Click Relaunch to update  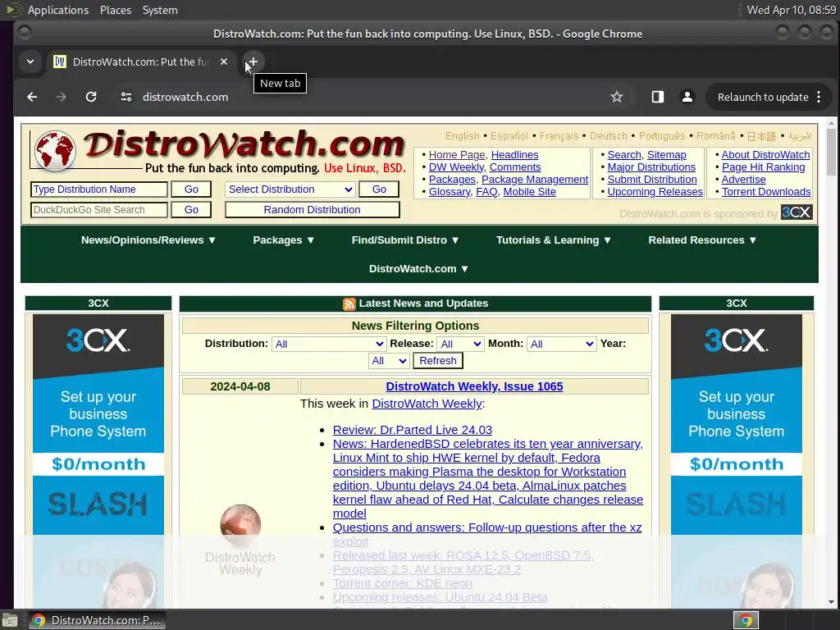pos(763,97)
